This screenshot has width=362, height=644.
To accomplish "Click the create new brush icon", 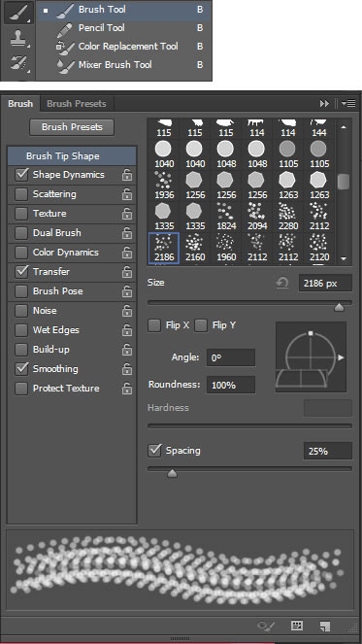I will pyautogui.click(x=325, y=626).
